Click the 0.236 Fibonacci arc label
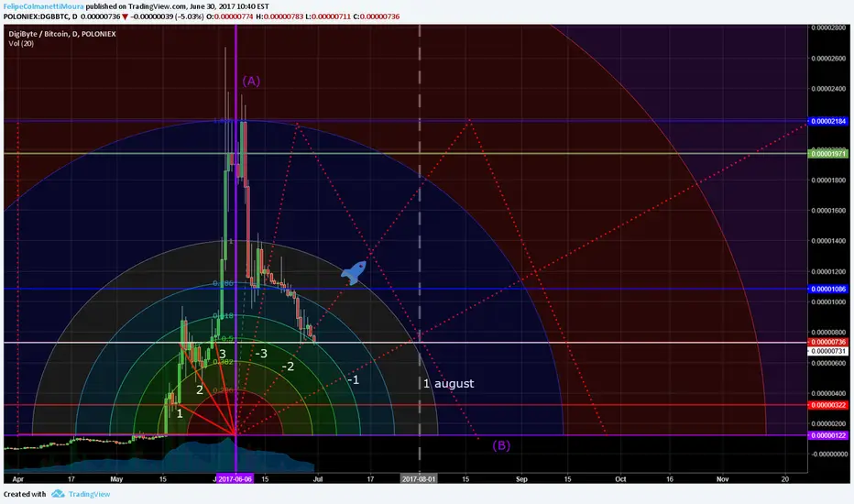The width and height of the screenshot is (854, 504). click(224, 390)
